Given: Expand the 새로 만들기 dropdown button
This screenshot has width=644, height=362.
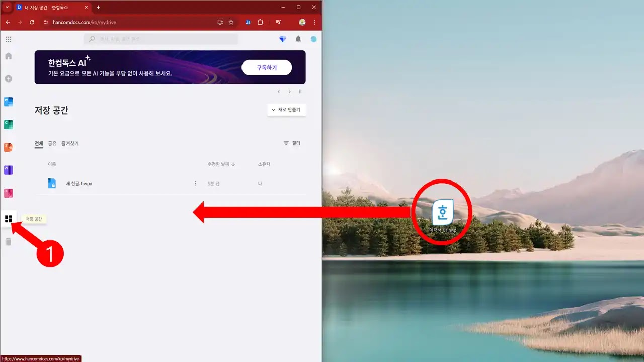Looking at the screenshot, I should tap(286, 110).
